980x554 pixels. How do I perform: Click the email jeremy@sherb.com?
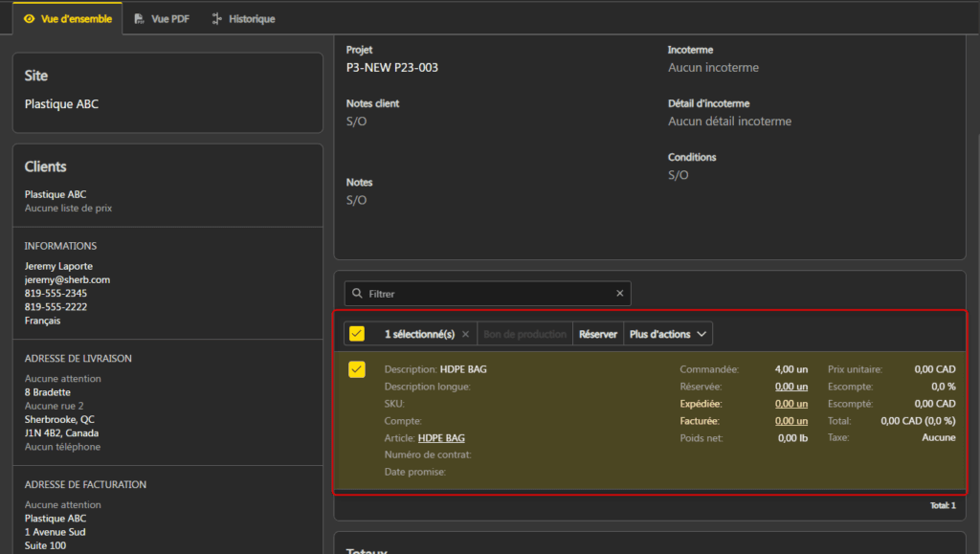pyautogui.click(x=67, y=279)
